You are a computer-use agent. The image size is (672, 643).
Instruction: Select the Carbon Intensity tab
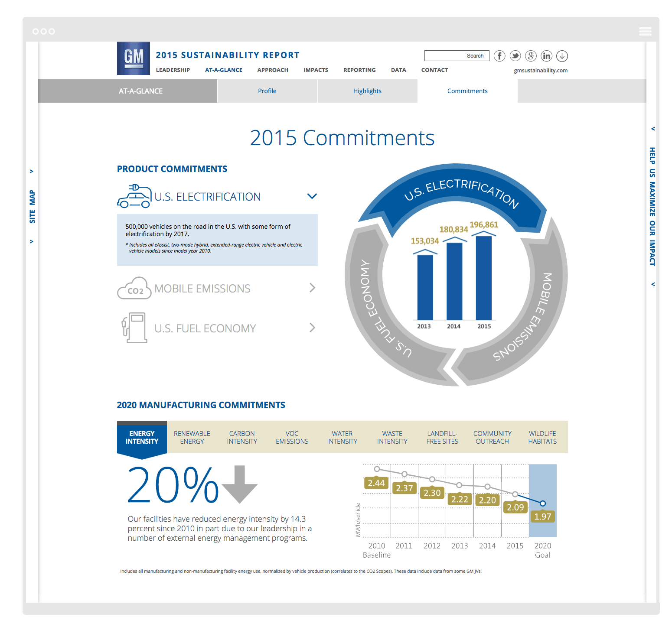(242, 438)
